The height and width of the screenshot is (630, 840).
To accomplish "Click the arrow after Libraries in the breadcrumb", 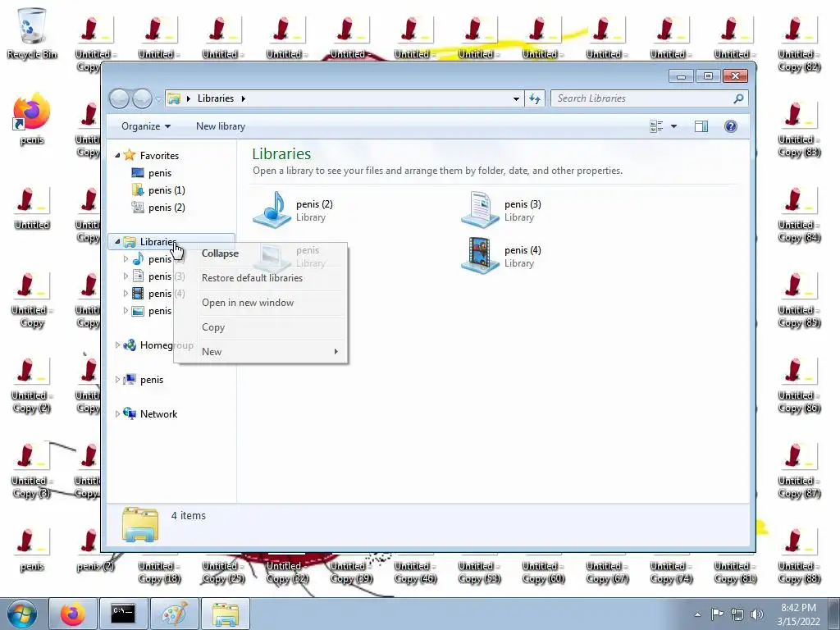I will [243, 98].
